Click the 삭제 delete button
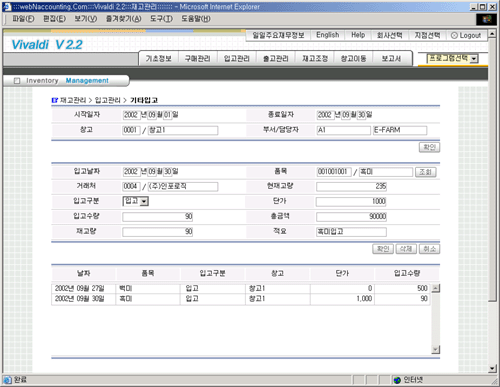 coord(406,249)
